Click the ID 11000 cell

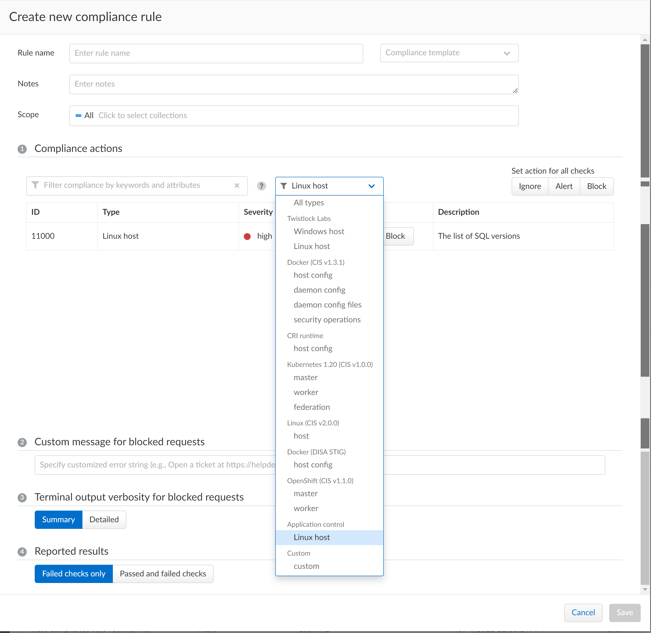point(62,236)
